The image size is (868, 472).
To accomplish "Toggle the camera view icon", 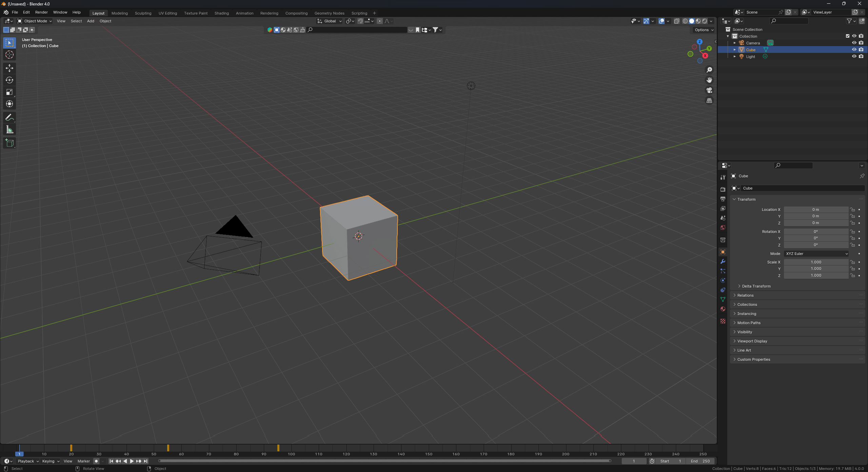I will coord(709,90).
